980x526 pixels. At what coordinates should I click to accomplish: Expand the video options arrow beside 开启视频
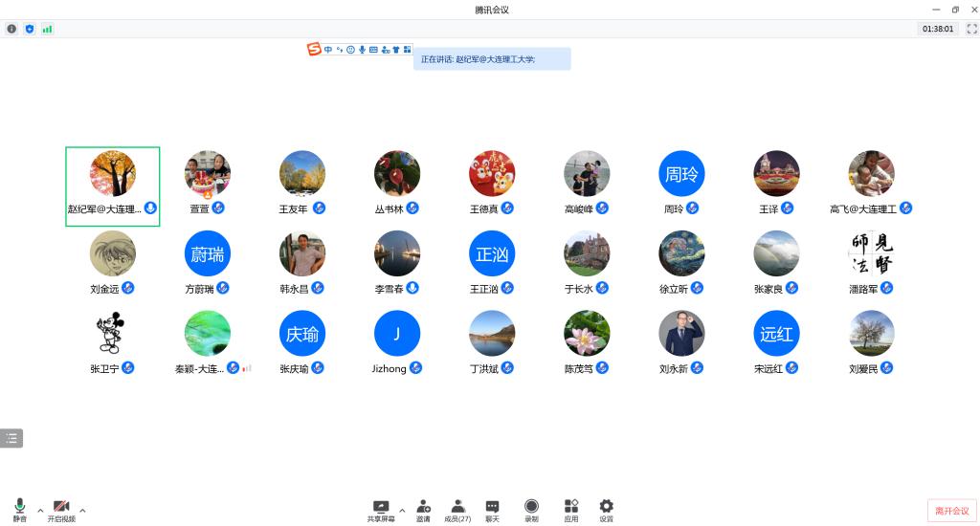[82, 510]
